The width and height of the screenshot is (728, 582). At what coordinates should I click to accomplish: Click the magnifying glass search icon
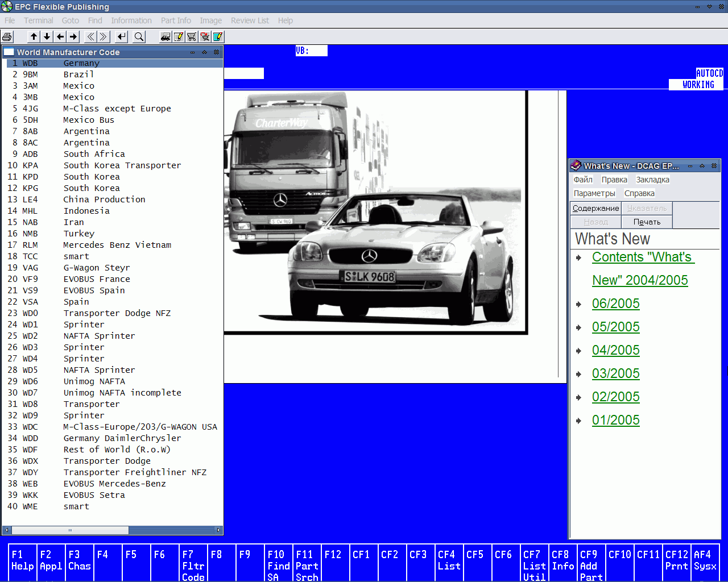pyautogui.click(x=139, y=37)
